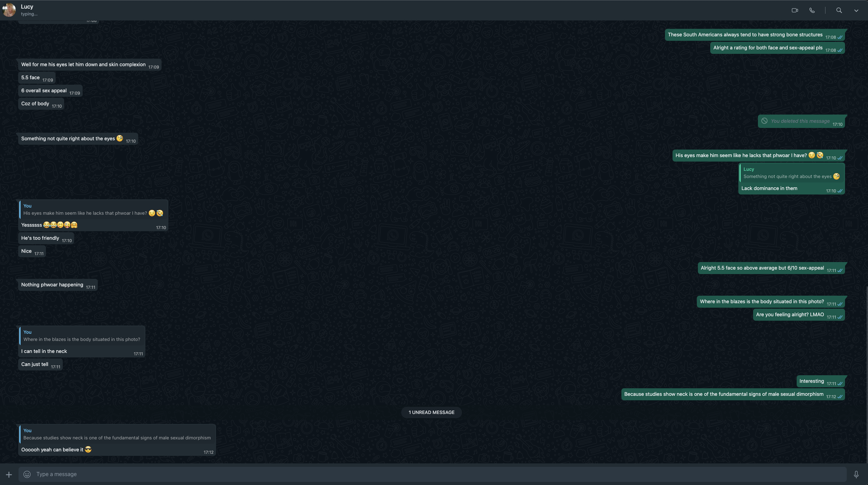The height and width of the screenshot is (485, 868).
Task: Open the emoji picker
Action: (x=27, y=474)
